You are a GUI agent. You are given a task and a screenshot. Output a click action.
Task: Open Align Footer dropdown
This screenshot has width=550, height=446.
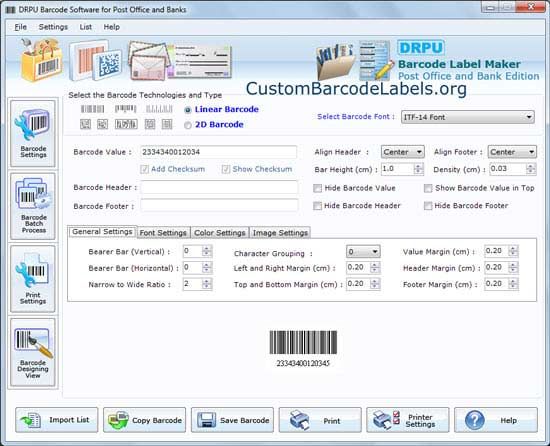click(x=512, y=152)
